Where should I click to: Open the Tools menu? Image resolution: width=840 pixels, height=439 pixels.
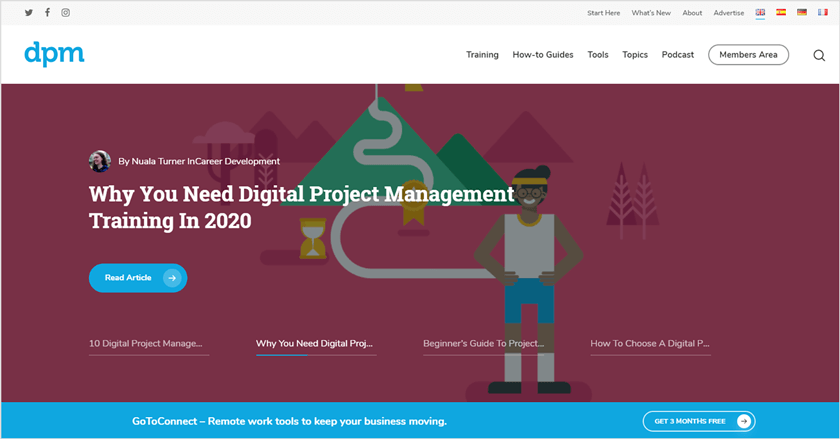coord(598,55)
